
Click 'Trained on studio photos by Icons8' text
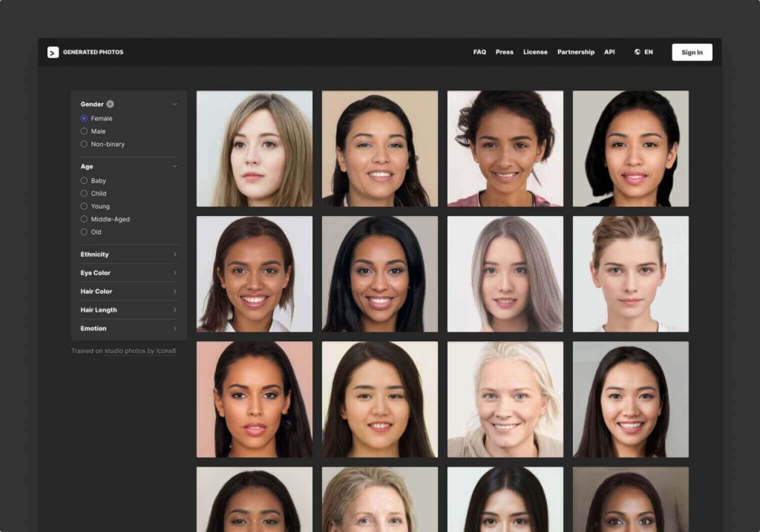(124, 351)
